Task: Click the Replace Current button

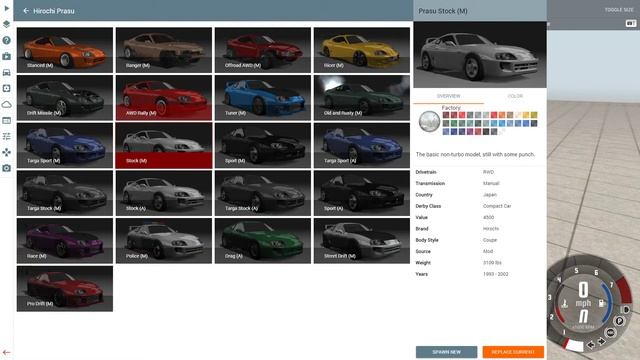Action: [x=513, y=352]
